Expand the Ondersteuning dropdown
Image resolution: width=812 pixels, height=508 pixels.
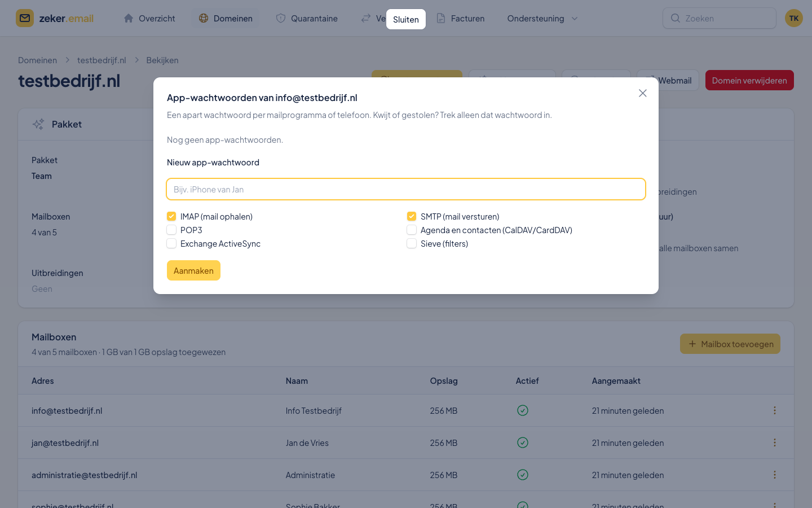pos(542,19)
